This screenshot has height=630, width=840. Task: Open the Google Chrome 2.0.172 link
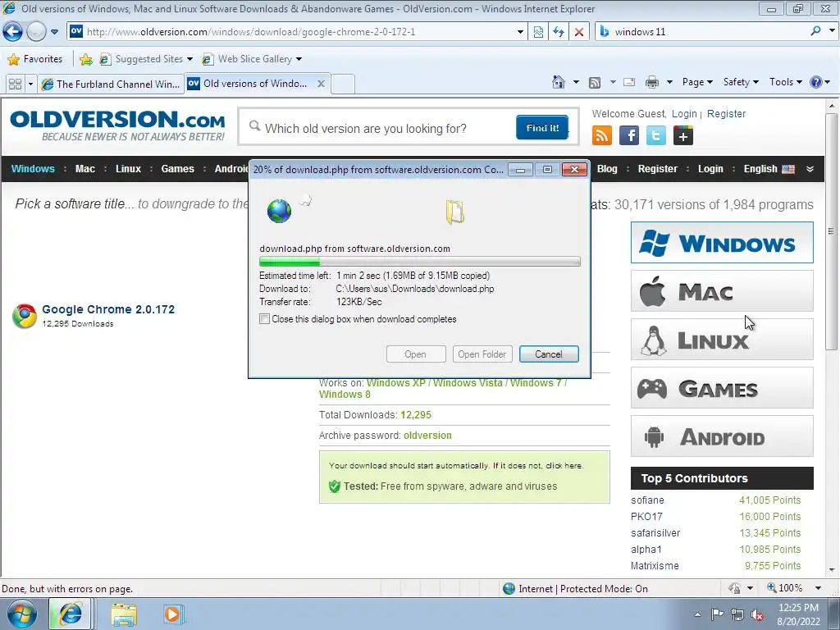tap(108, 309)
